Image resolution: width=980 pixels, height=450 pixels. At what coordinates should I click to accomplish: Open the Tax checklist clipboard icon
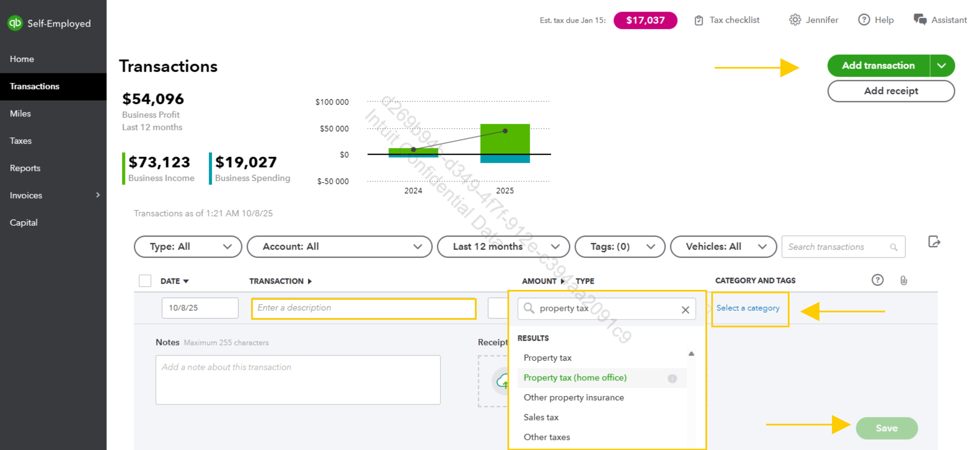point(698,20)
